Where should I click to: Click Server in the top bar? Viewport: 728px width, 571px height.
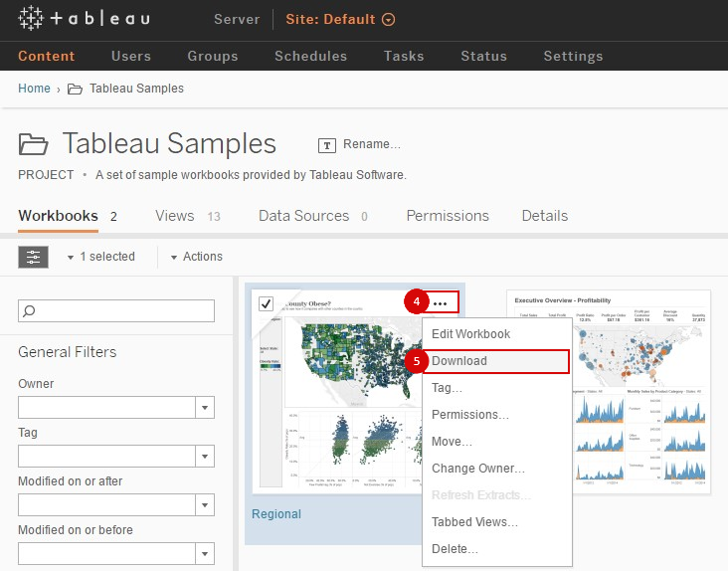point(237,20)
